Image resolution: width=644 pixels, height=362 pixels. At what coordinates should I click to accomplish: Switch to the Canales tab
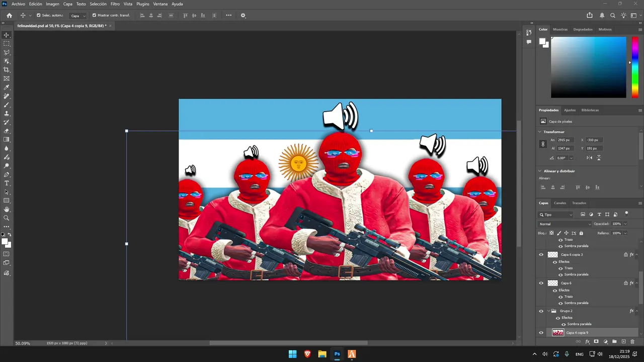pos(560,203)
